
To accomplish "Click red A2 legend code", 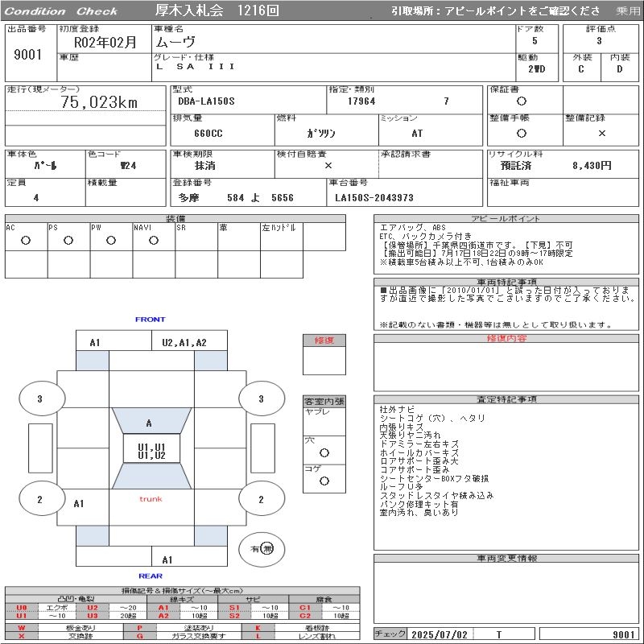I will [163, 616].
